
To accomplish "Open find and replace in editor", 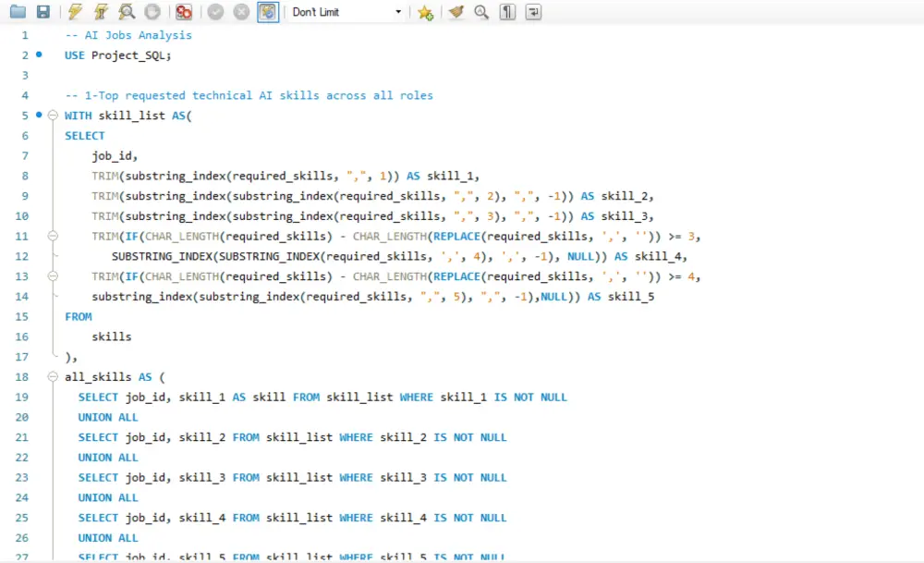I will click(x=481, y=11).
